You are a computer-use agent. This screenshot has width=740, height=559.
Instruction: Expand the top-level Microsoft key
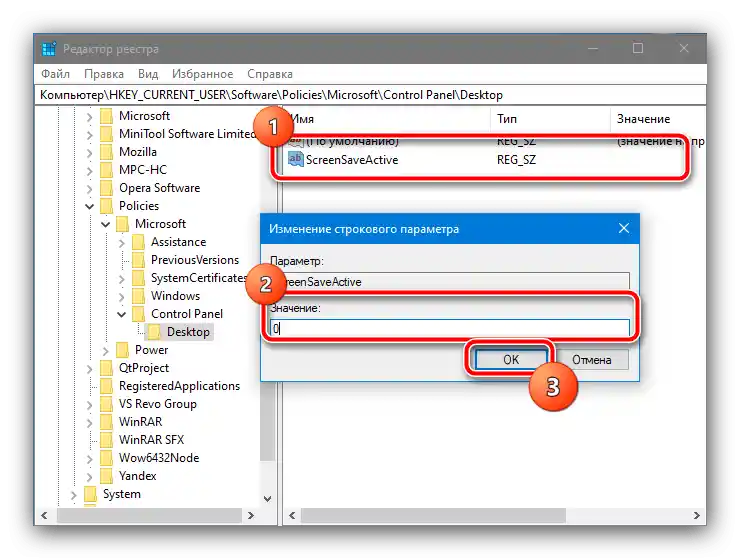click(x=90, y=117)
